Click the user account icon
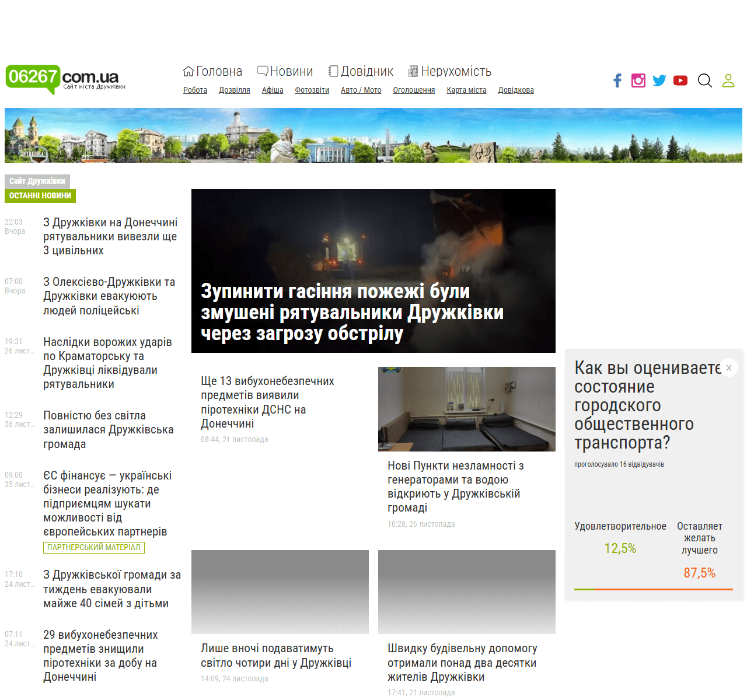Screen dimensions: 747x700 [x=728, y=80]
